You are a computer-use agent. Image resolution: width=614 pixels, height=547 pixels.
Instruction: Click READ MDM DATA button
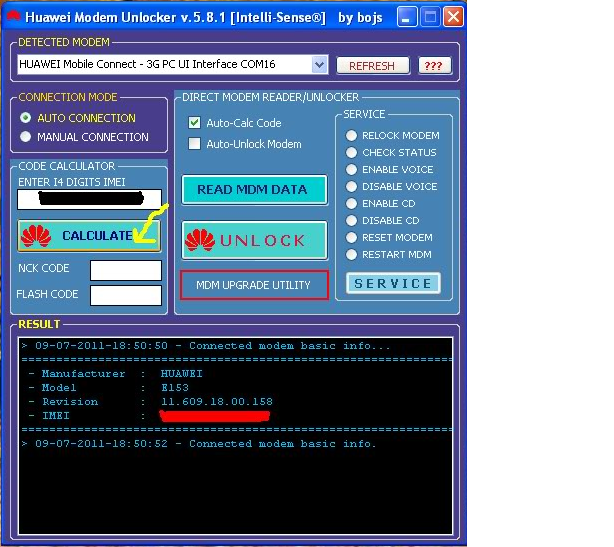(255, 190)
